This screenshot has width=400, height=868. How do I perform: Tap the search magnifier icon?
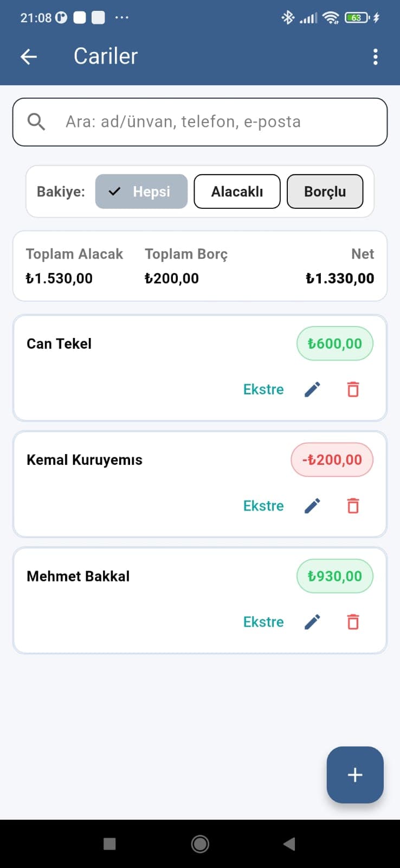[36, 122]
